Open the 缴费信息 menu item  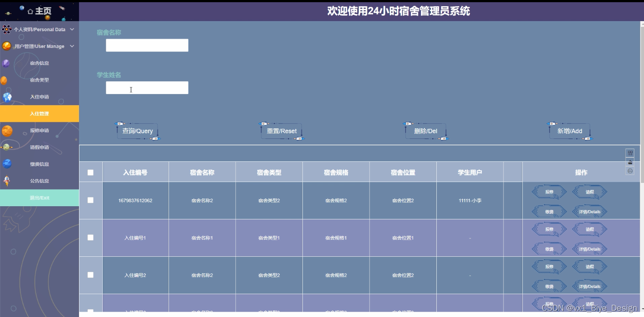[40, 164]
